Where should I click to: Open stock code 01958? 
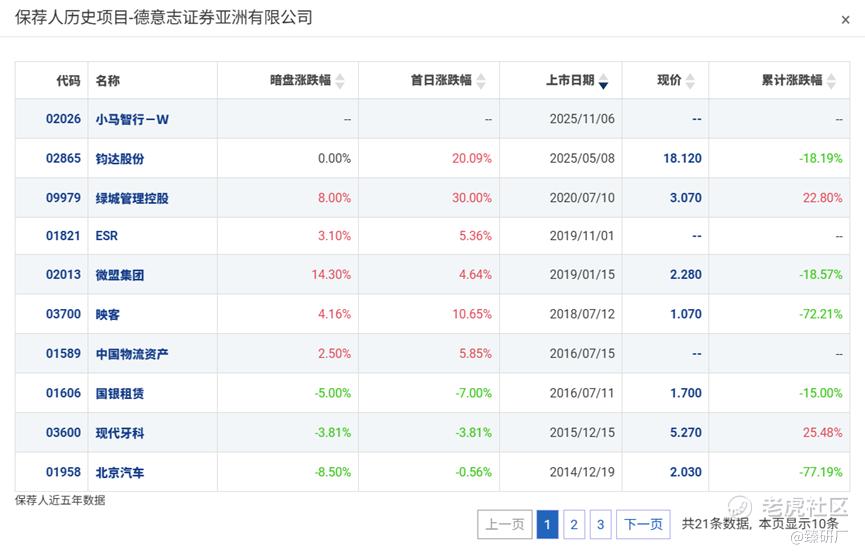(63, 473)
